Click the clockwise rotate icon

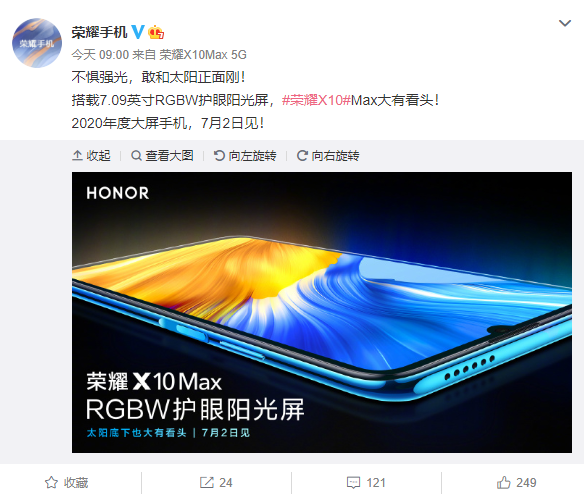(302, 156)
